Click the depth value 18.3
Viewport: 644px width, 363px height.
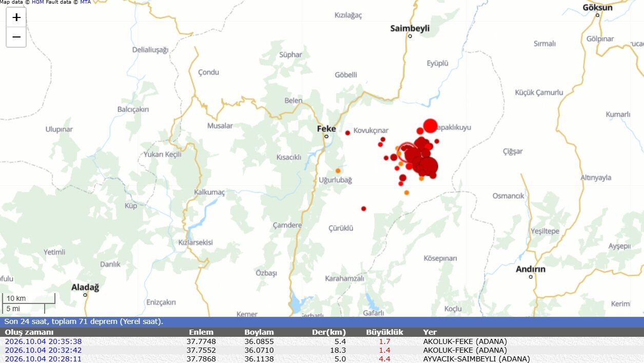pos(338,350)
